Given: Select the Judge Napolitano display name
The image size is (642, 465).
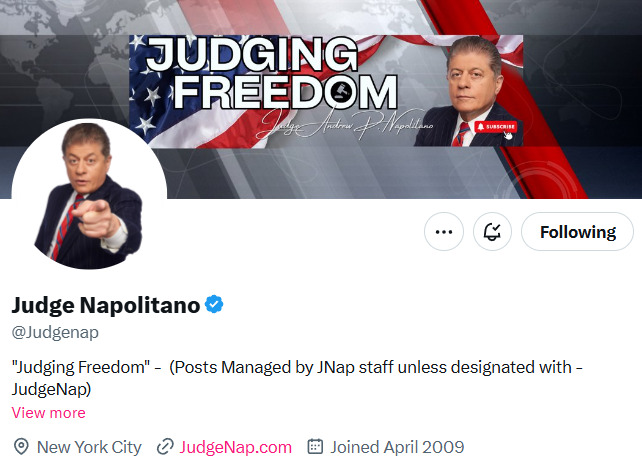Looking at the screenshot, I should coord(105,305).
